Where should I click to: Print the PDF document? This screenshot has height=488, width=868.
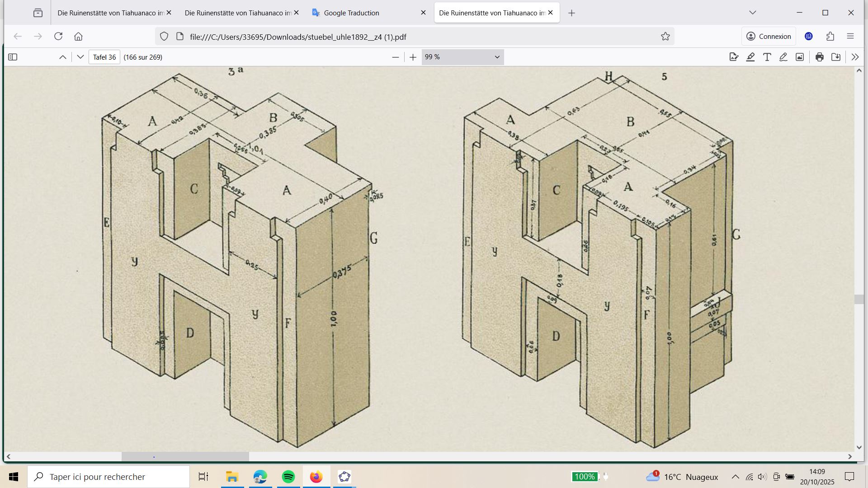820,57
